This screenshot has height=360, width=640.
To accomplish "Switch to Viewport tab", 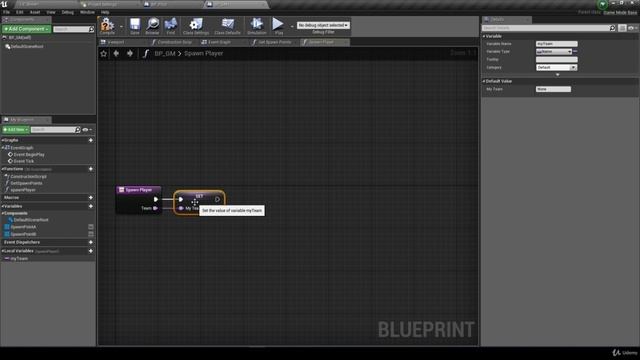I will 116,42.
